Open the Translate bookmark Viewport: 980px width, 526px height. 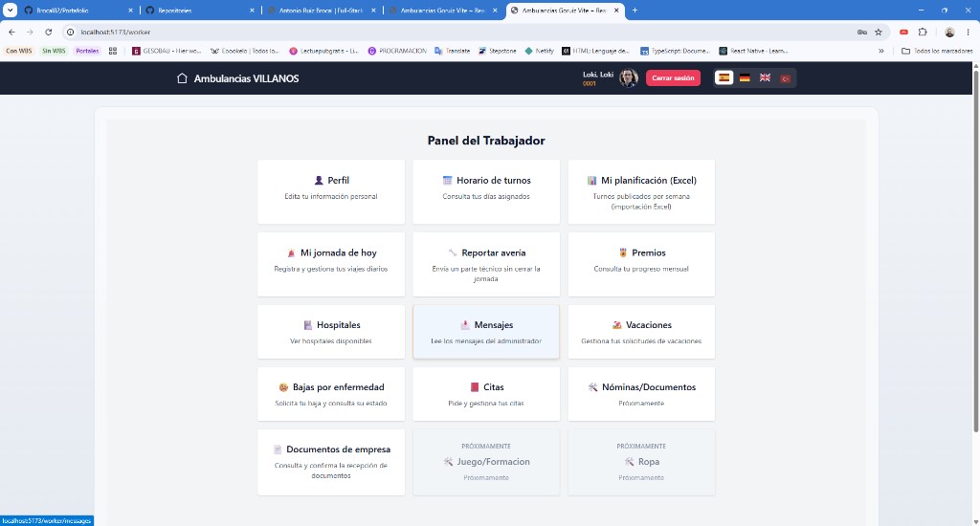[452, 52]
